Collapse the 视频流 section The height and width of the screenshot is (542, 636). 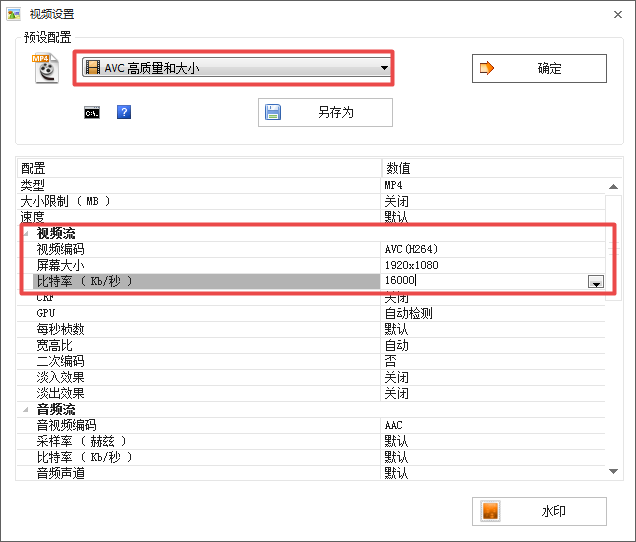(25, 233)
